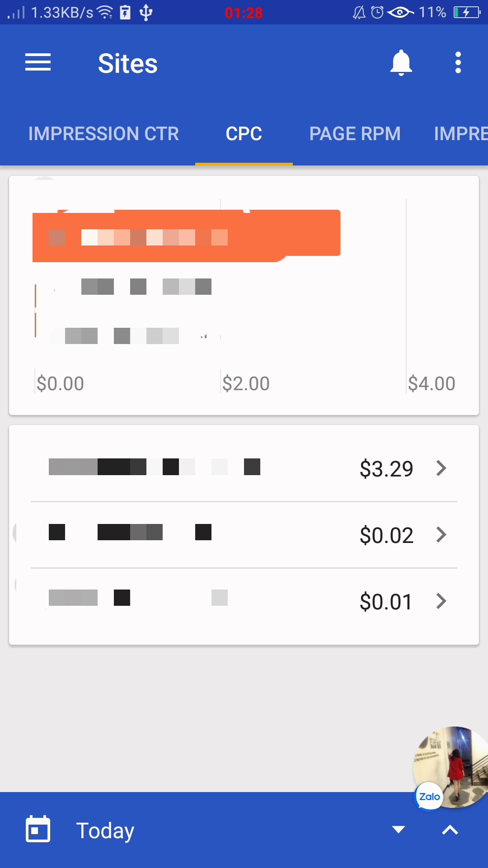The height and width of the screenshot is (868, 488).
Task: Switch to the Impression CTR tab
Action: [103, 134]
